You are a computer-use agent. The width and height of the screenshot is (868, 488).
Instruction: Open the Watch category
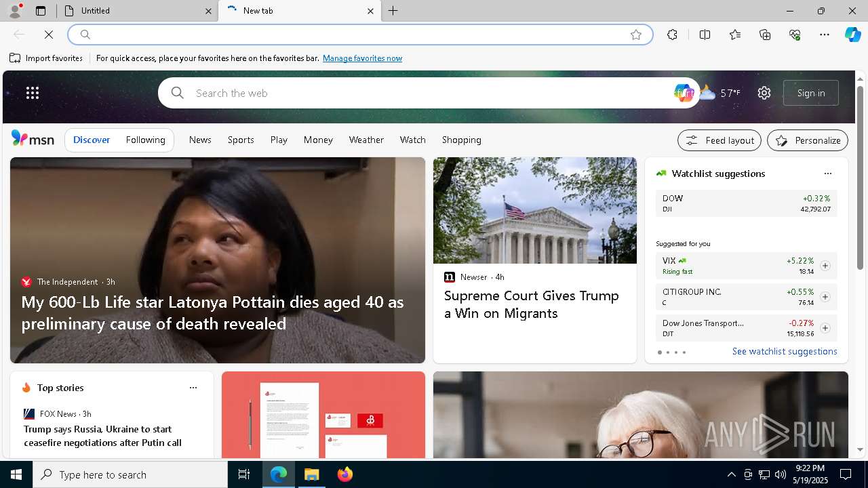click(412, 140)
